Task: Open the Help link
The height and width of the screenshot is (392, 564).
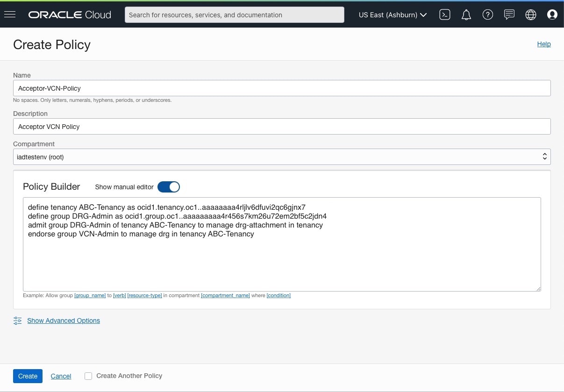Action: pyautogui.click(x=544, y=44)
